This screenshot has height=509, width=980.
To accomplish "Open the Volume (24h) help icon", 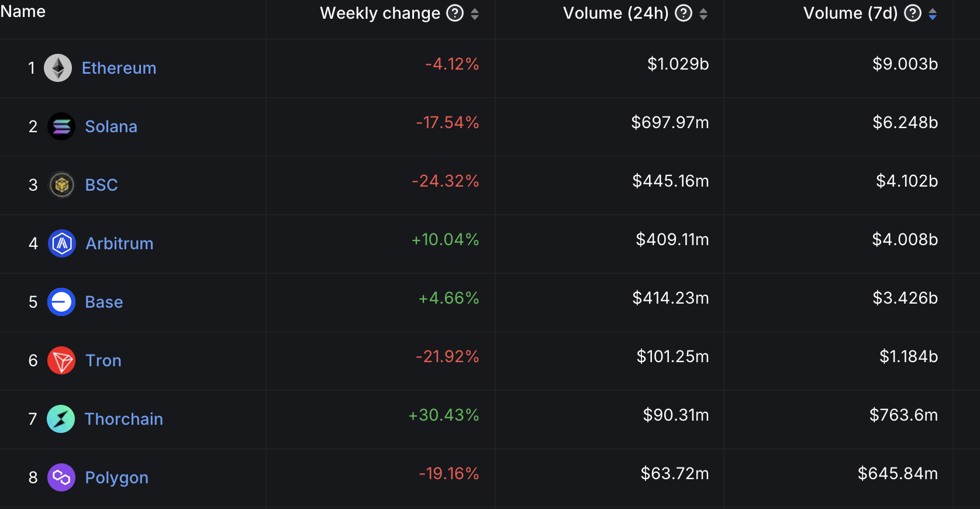I will [684, 13].
